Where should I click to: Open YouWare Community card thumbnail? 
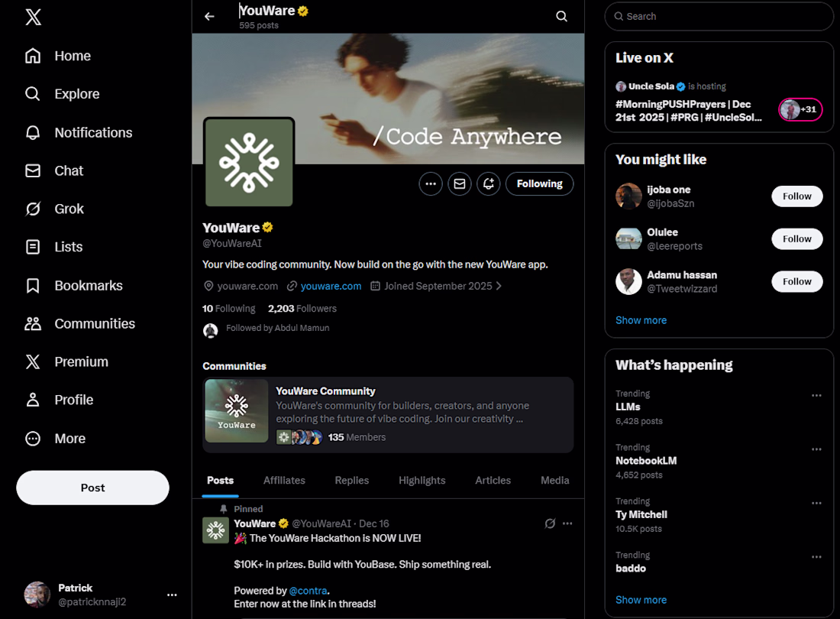pos(236,411)
